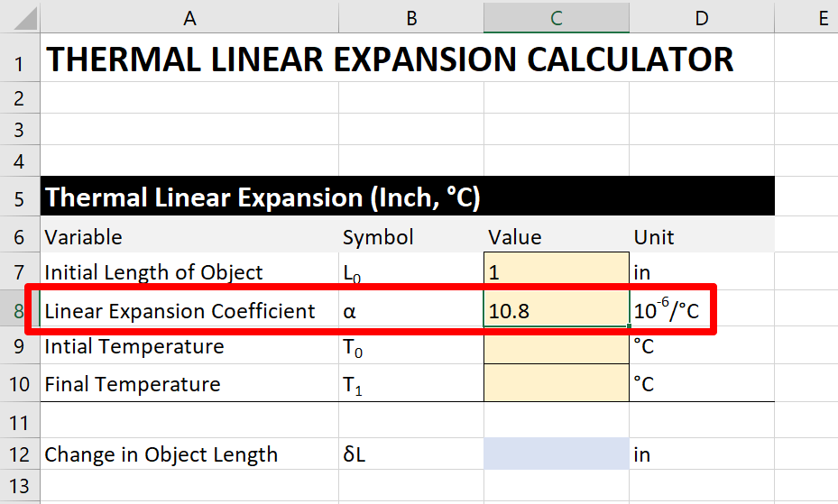Select row 5 header

(x=19, y=197)
